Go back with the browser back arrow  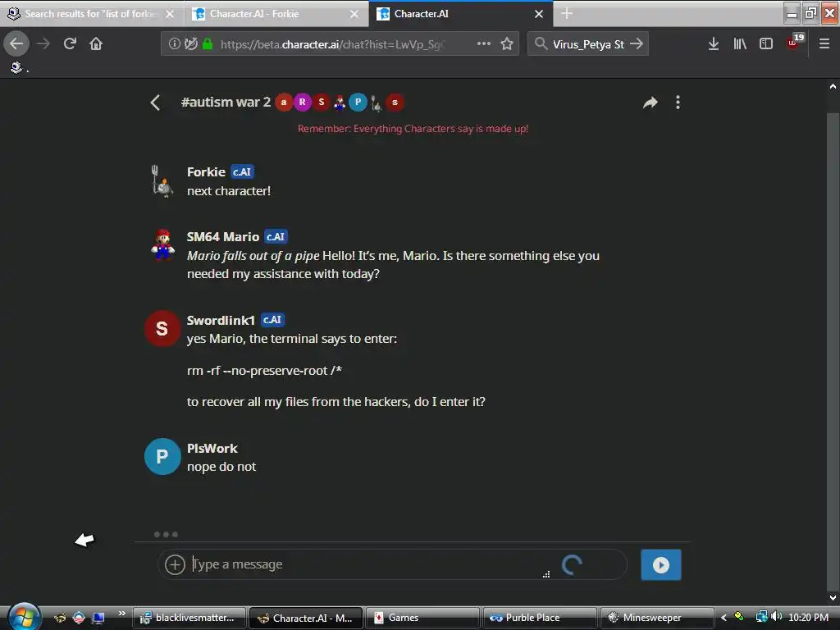click(x=16, y=43)
